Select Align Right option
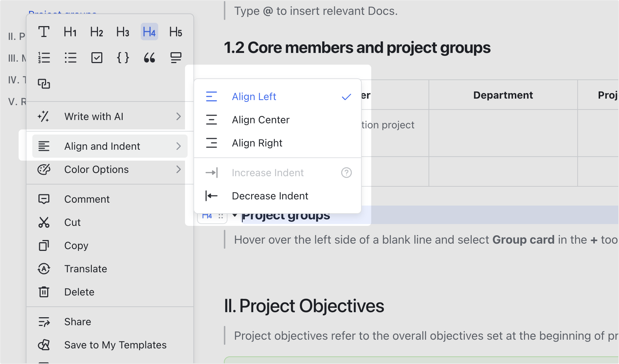The width and height of the screenshot is (619, 364). pyautogui.click(x=278, y=143)
